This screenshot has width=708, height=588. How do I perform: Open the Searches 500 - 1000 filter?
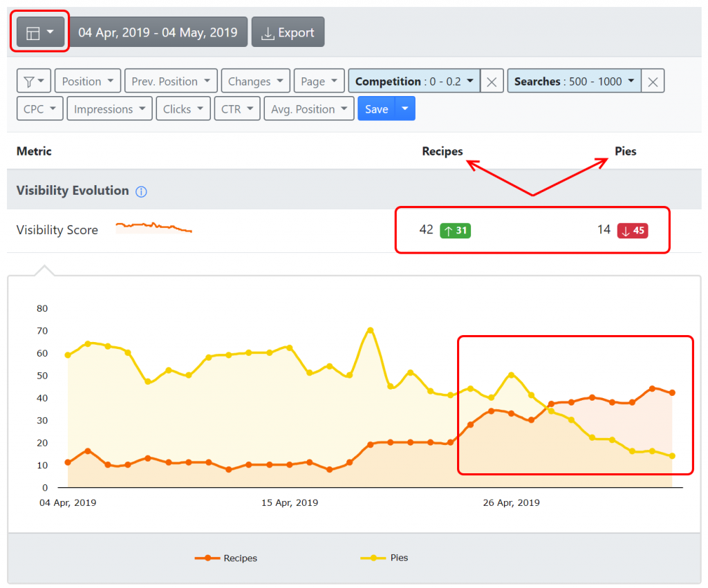click(x=575, y=82)
